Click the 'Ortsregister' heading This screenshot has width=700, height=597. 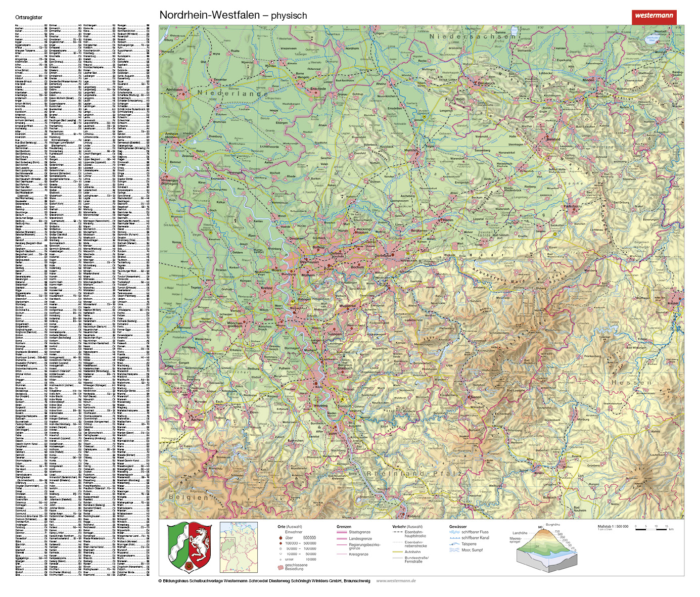[x=29, y=17]
